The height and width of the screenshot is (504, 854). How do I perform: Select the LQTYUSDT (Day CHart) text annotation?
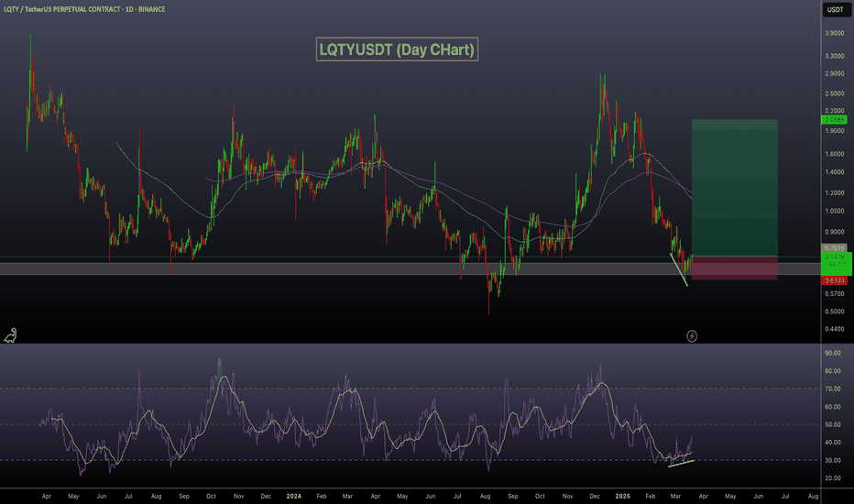[397, 49]
